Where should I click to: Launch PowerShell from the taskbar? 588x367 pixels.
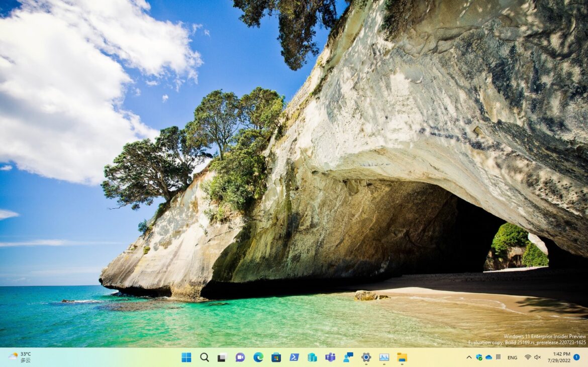[x=294, y=357]
